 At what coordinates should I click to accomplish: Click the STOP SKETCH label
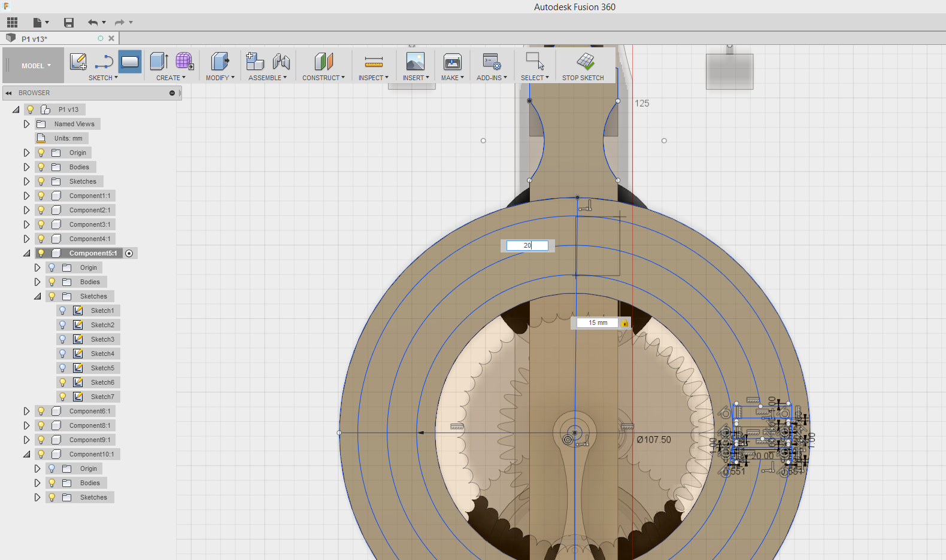coord(583,78)
